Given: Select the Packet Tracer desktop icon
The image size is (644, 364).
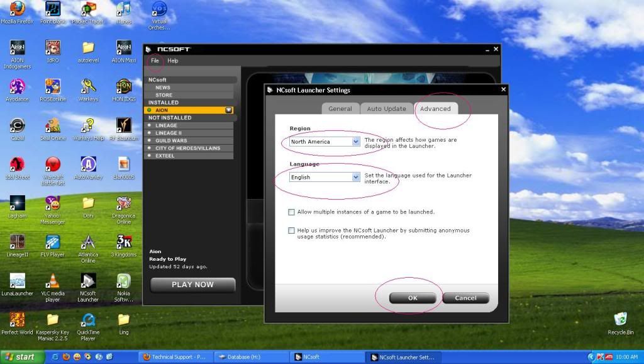Looking at the screenshot, I should [x=88, y=9].
